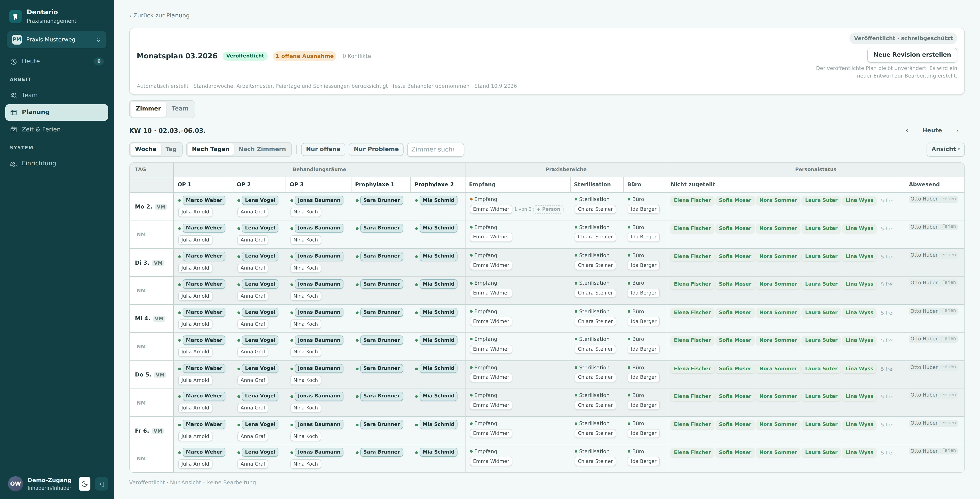The image size is (980, 499).
Task: Select Emma Widmer in Mo 2. VM Empfang
Action: tap(491, 209)
